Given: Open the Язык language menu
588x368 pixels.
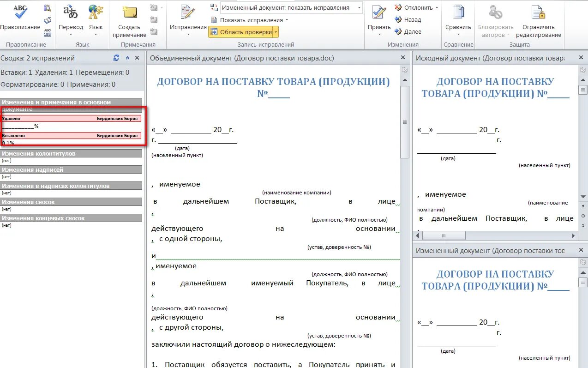Looking at the screenshot, I should pyautogui.click(x=96, y=21).
